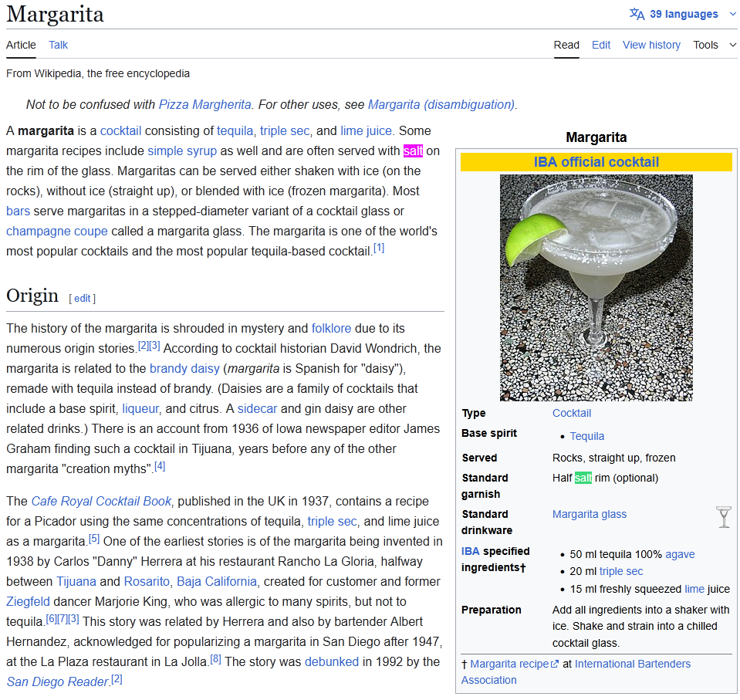Open the San Diego Reader link
740x700 pixels.
point(58,681)
